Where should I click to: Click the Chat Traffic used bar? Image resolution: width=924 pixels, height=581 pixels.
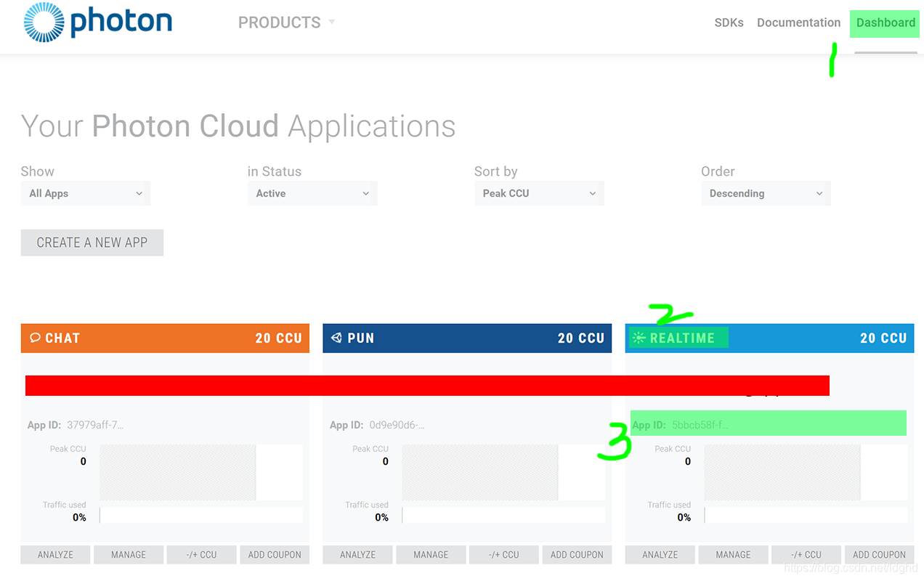201,515
